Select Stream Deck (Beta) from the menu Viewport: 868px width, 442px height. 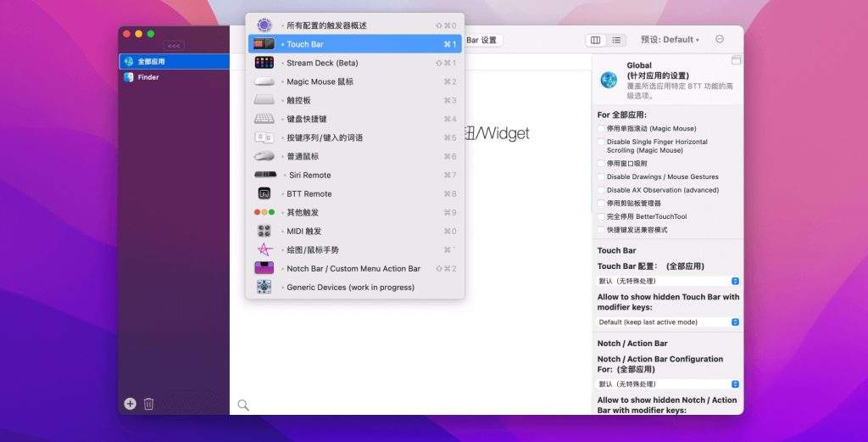tap(322, 63)
